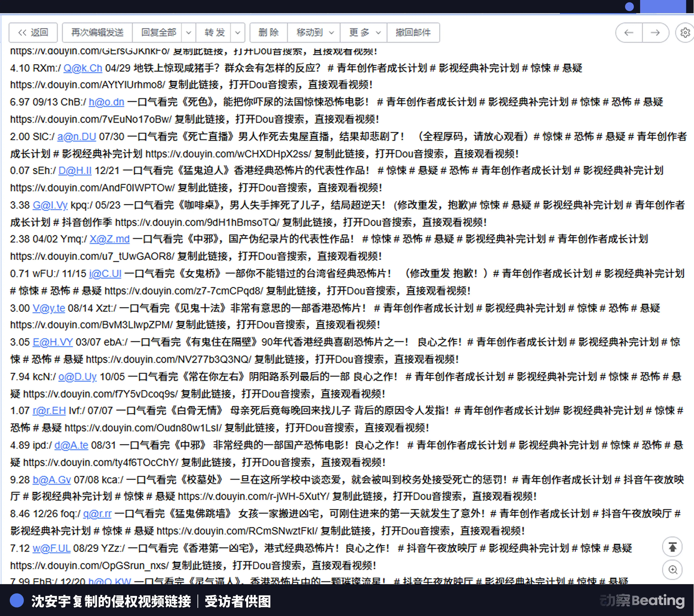Click the URL v.douyin.com/RCmSNwztFkI/
Screen dimensions: 694x616
[237, 531]
